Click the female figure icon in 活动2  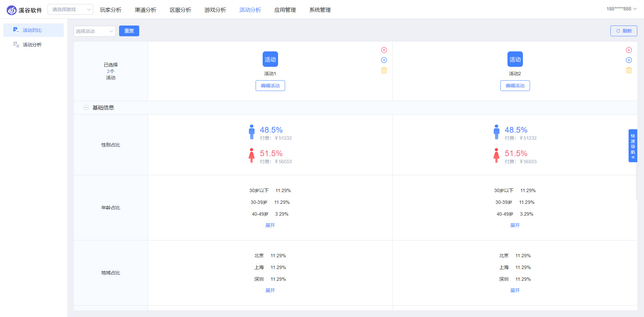click(496, 155)
